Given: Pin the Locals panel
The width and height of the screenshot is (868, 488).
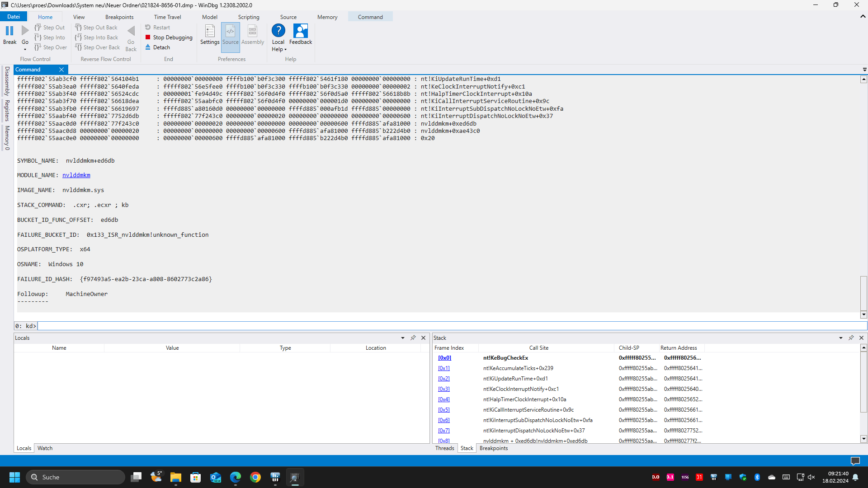Looking at the screenshot, I should click(413, 338).
